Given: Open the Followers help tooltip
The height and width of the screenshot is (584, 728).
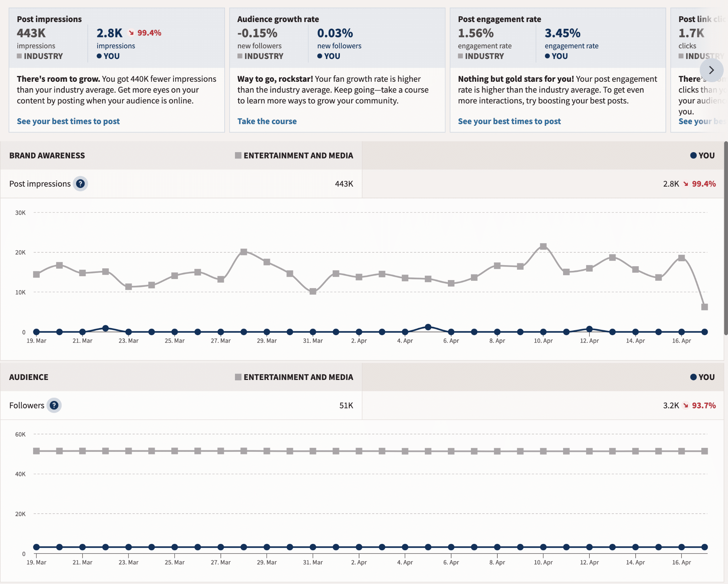Looking at the screenshot, I should (54, 405).
